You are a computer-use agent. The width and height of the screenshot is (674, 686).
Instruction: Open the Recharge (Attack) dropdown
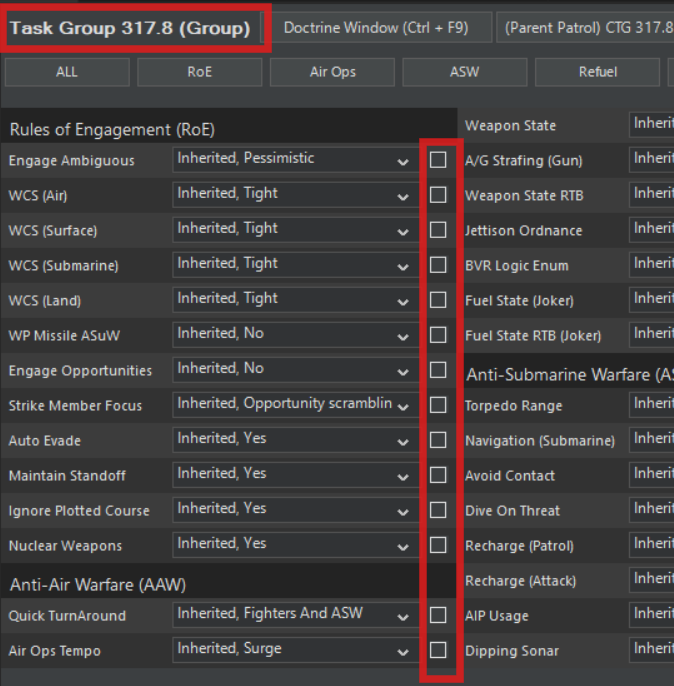tap(652, 580)
